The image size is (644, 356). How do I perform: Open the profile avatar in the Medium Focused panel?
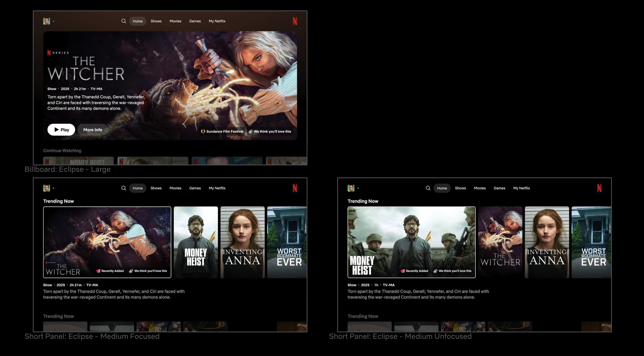tap(47, 188)
